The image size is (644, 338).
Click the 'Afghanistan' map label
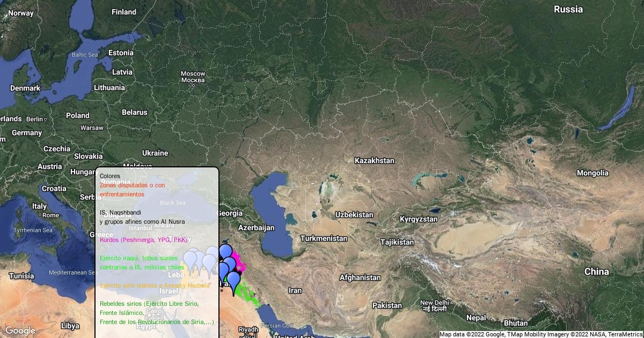click(360, 277)
